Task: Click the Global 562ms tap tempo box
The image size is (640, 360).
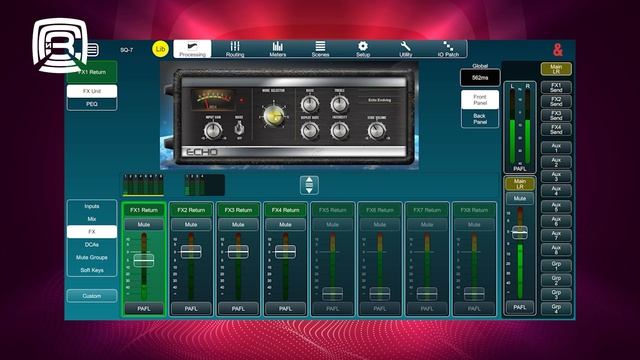Action: click(x=480, y=78)
